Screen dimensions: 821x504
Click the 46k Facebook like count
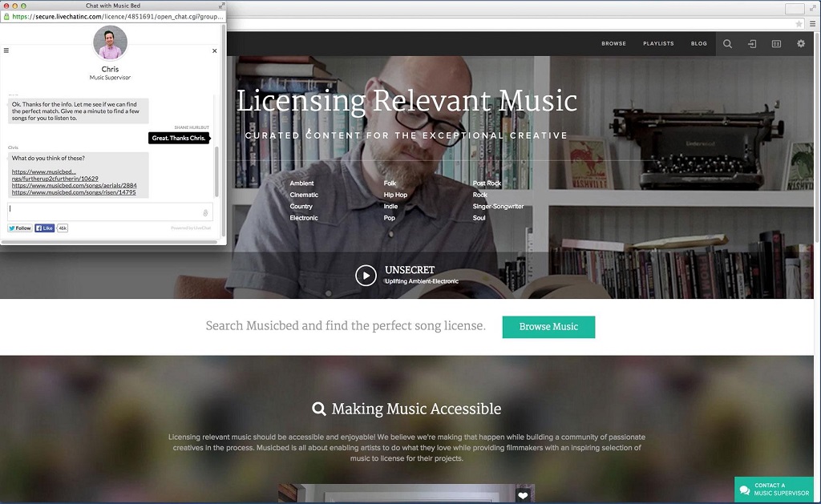tap(63, 228)
